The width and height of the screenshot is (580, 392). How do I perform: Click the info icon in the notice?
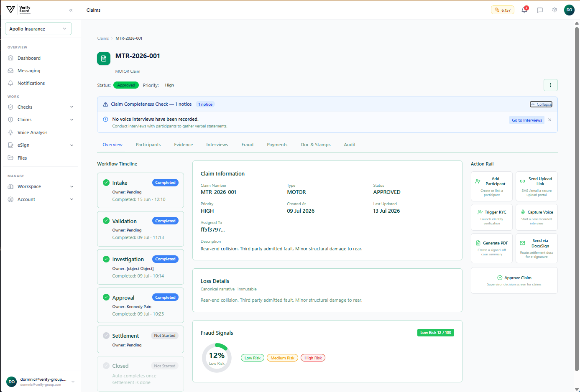tap(105, 119)
